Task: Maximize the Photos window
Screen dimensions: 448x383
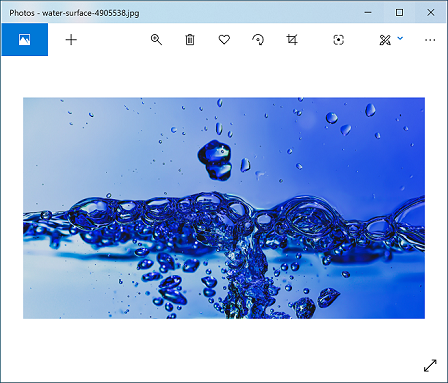Action: coord(399,12)
